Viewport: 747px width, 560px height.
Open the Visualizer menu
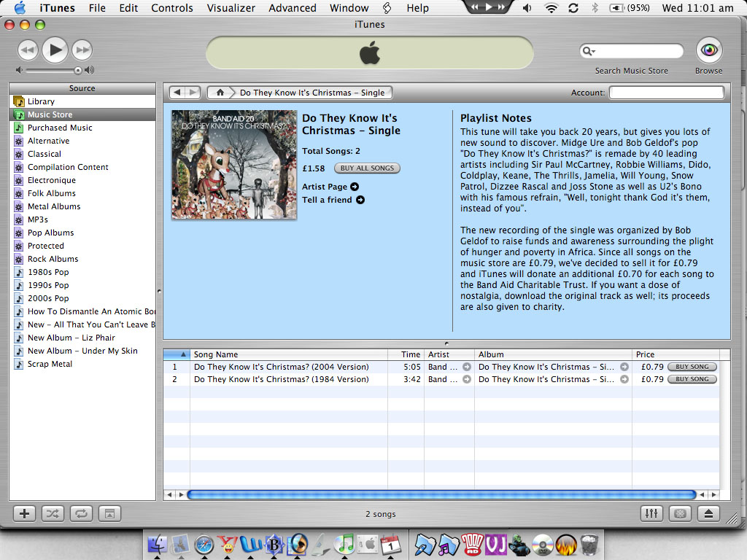point(231,8)
